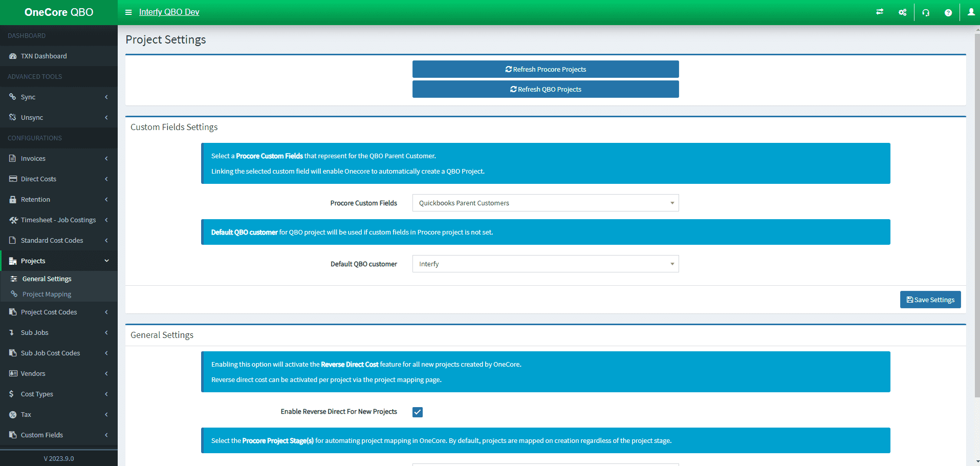
Task: Select Project Mapping in the sidebar
Action: coord(47,294)
